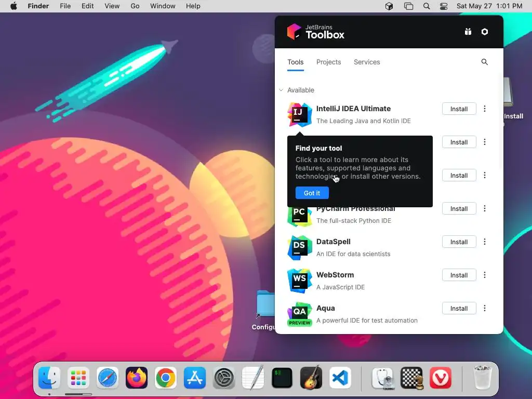Open Spotlight search in the menu bar
This screenshot has width=532, height=399.
point(427,6)
